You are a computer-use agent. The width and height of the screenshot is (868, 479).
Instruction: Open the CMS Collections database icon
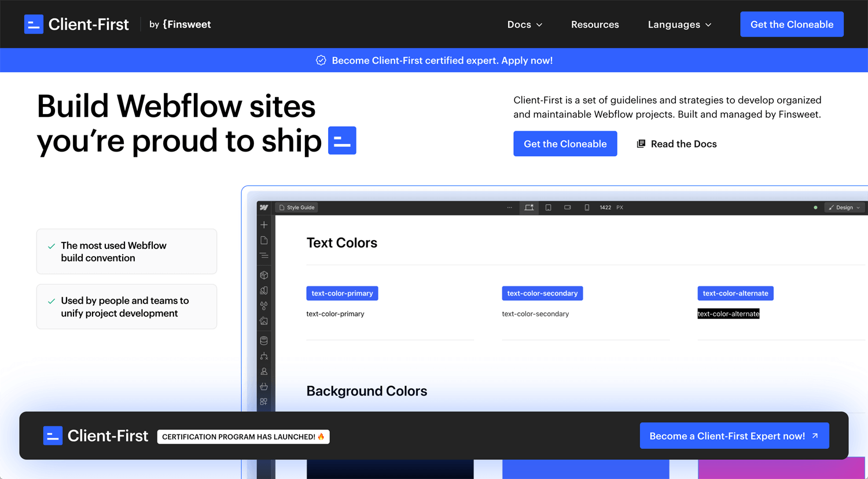click(264, 340)
